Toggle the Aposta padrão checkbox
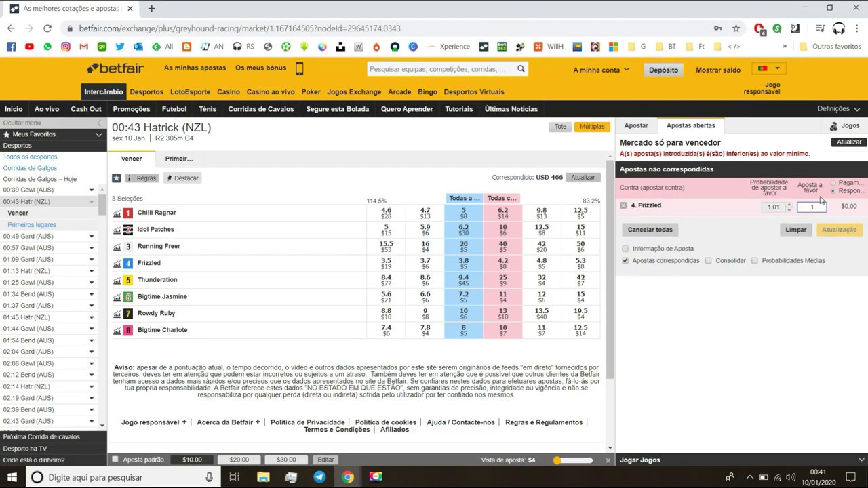 coord(115,460)
